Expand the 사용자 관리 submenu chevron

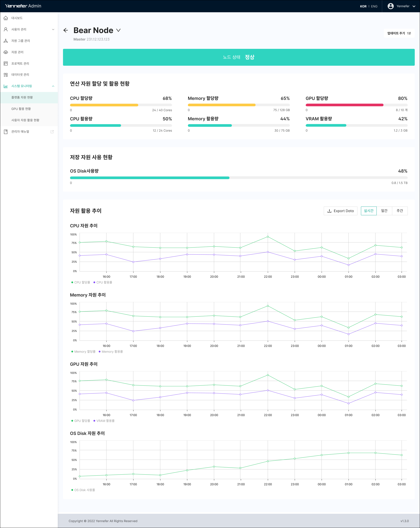click(x=53, y=29)
